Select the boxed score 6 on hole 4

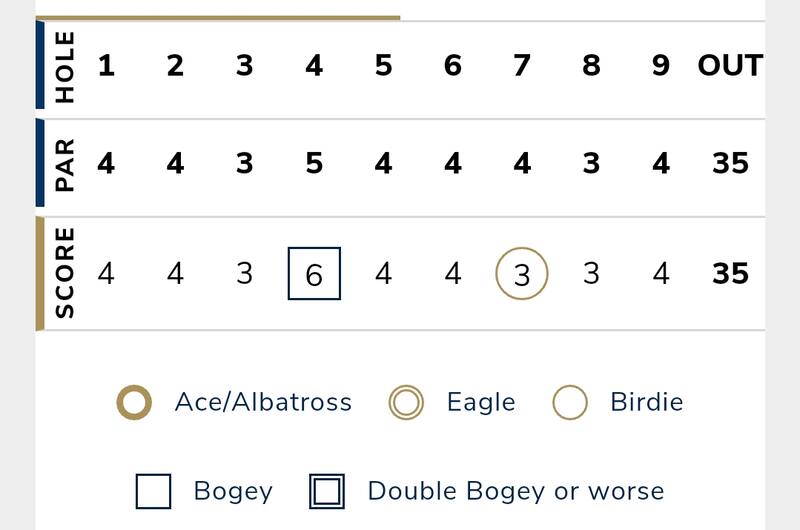(314, 274)
